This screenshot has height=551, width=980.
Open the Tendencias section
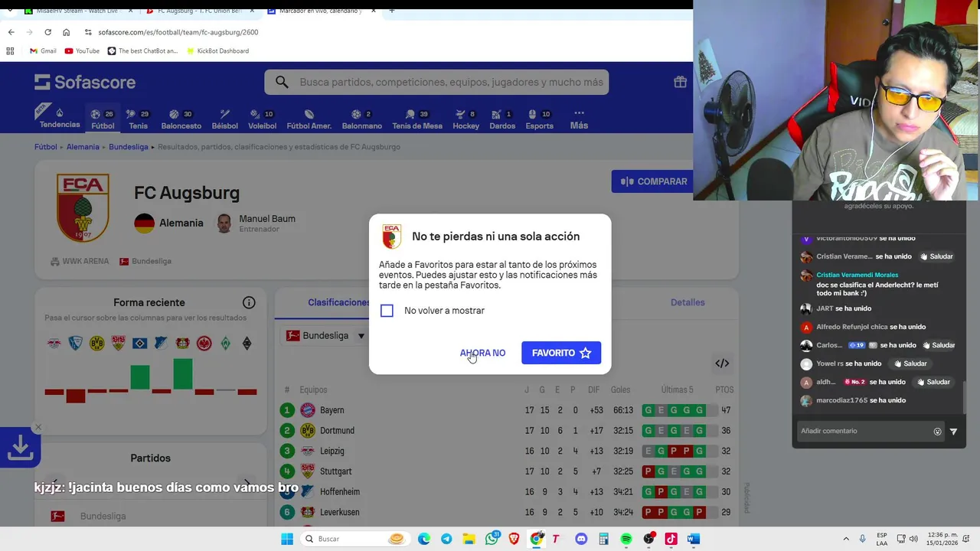click(x=59, y=118)
